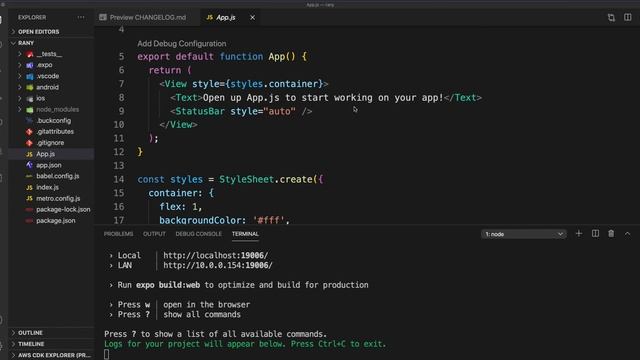Click the '#fff' backgroundColor value
The width and height of the screenshot is (640, 360).
tap(269, 220)
